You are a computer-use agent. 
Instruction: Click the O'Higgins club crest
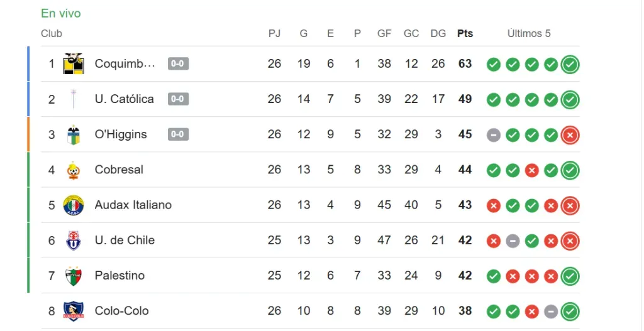point(74,134)
